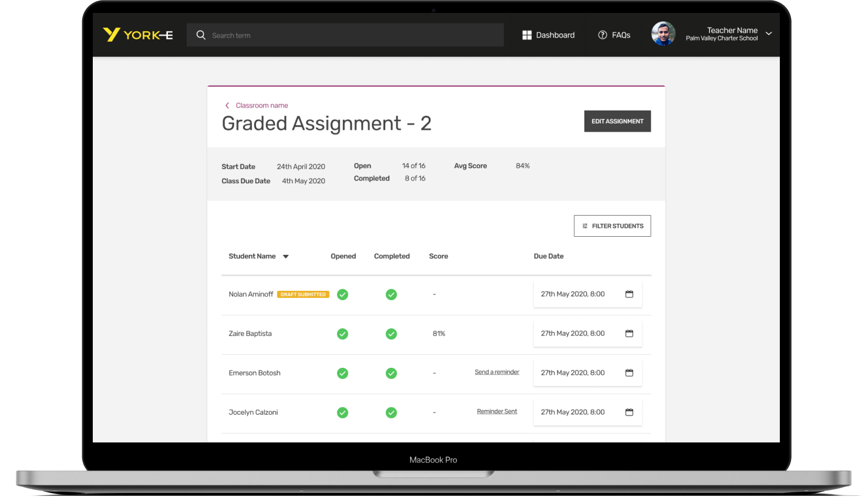Send a reminder to Emerson Botosh
Viewport: 868px width, 497px height.
pyautogui.click(x=497, y=372)
